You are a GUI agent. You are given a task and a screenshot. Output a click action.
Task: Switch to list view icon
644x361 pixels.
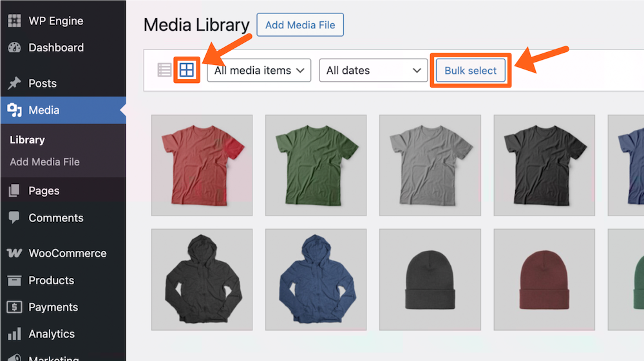[164, 70]
